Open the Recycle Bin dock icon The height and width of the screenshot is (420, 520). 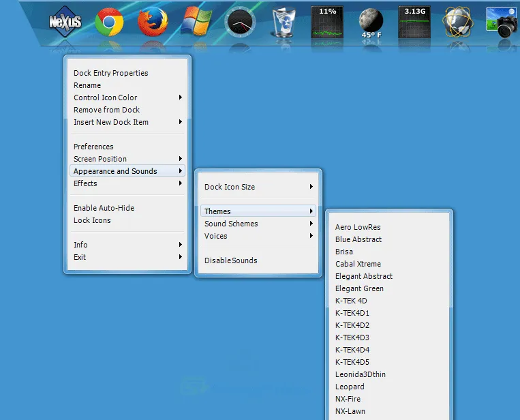pos(284,22)
